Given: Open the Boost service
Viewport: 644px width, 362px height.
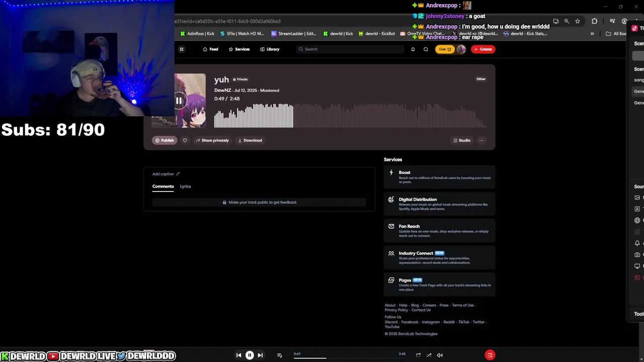Looking at the screenshot, I should (440, 176).
